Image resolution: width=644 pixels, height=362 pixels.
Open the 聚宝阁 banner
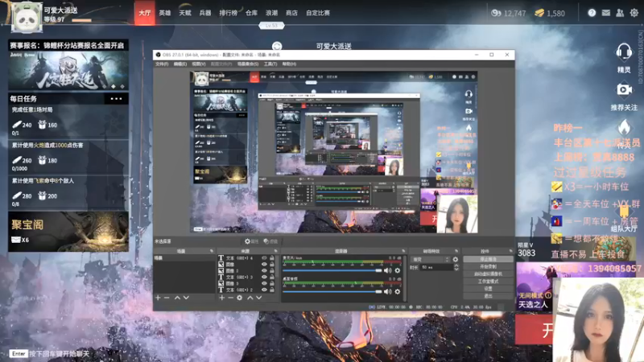tap(68, 232)
